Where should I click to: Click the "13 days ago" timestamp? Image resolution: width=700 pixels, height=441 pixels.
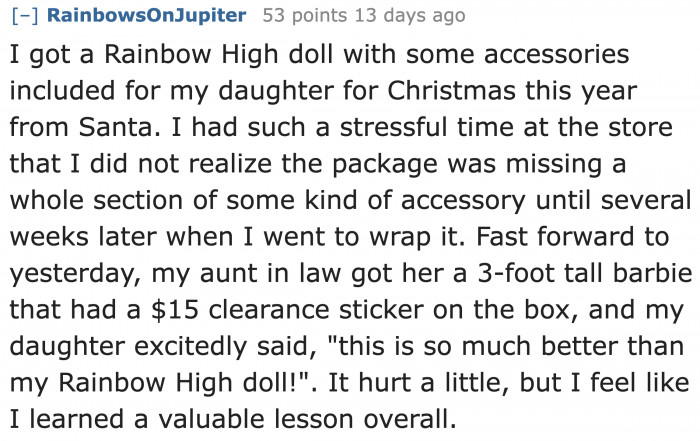(402, 16)
